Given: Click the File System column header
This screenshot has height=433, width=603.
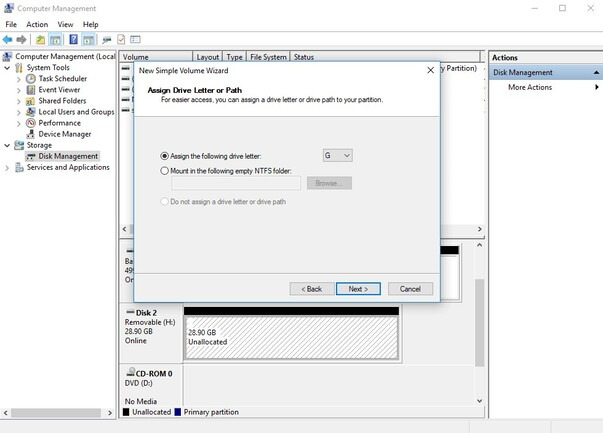Looking at the screenshot, I should 268,57.
